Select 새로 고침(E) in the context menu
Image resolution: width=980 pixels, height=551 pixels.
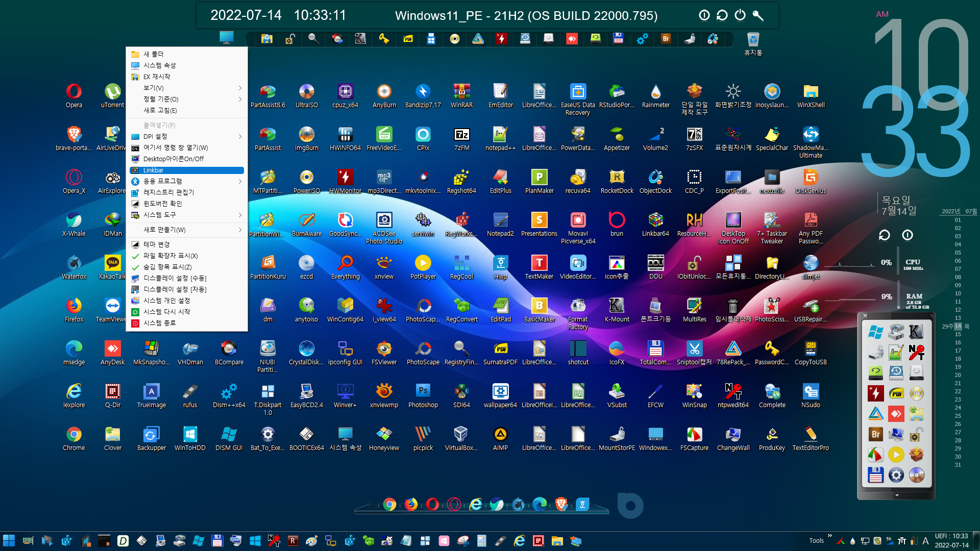(x=187, y=110)
